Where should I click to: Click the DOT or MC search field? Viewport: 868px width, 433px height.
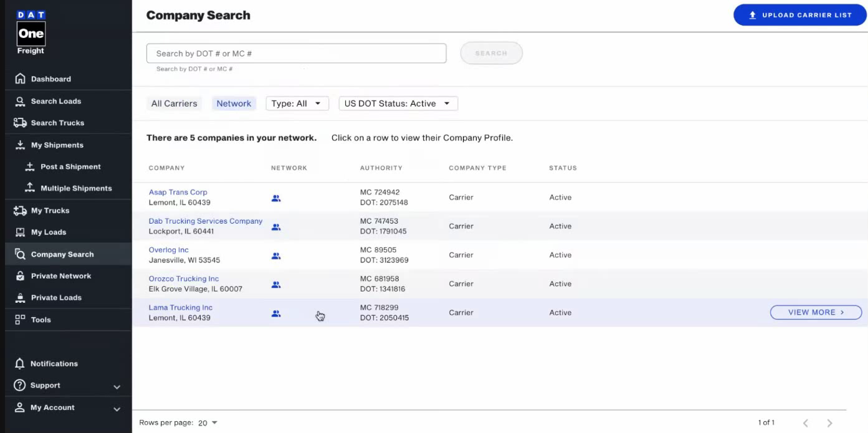tap(296, 54)
